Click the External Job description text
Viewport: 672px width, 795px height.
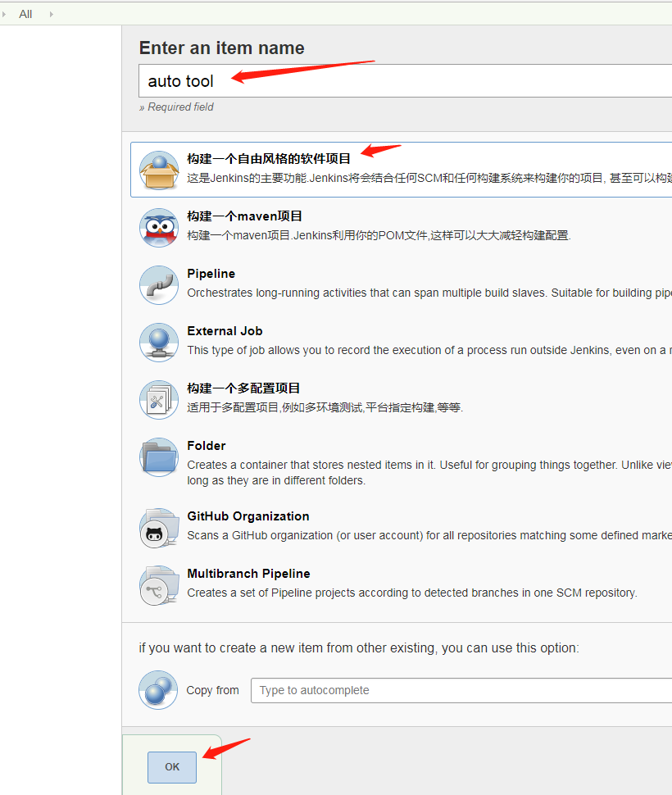(x=429, y=350)
